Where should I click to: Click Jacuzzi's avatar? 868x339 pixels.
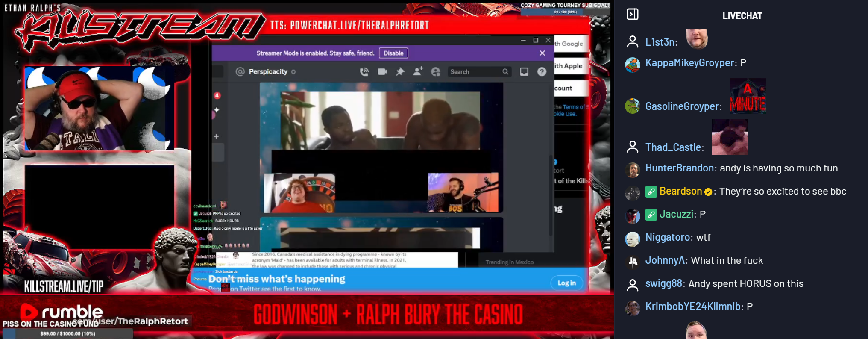(632, 216)
